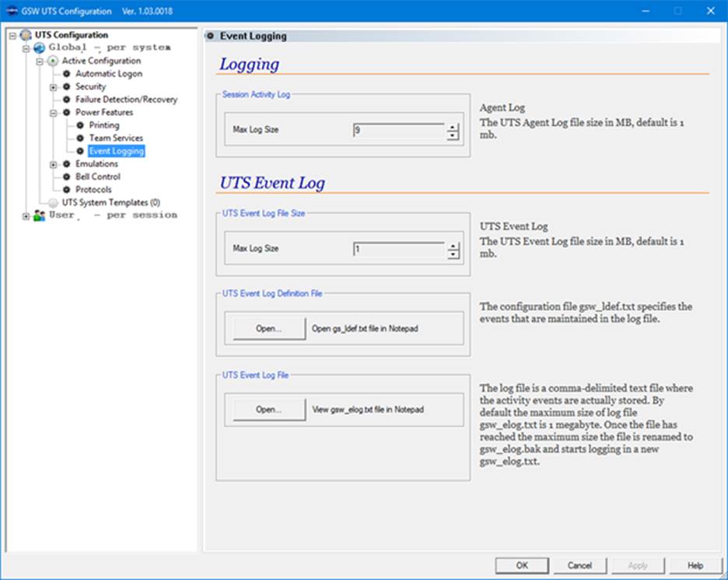Increase UTS Event Log max size
This screenshot has width=728, height=580.
tap(453, 246)
